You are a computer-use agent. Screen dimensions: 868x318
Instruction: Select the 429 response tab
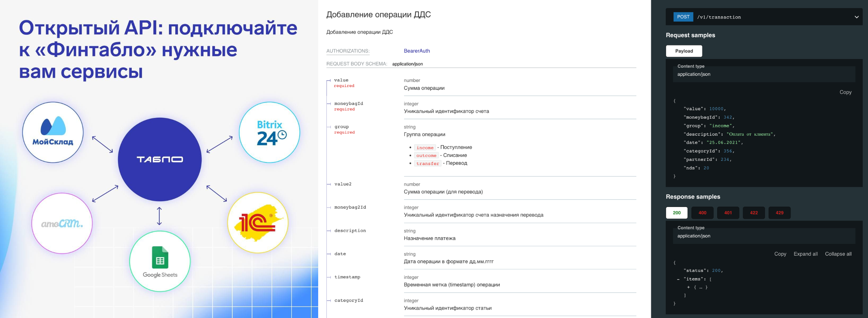click(x=779, y=213)
